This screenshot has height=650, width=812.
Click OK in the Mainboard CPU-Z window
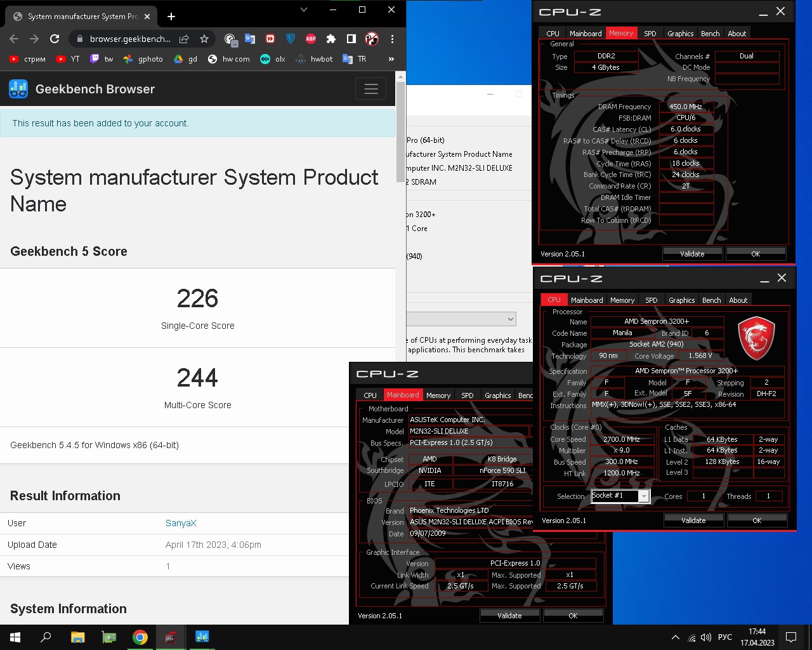pos(573,616)
